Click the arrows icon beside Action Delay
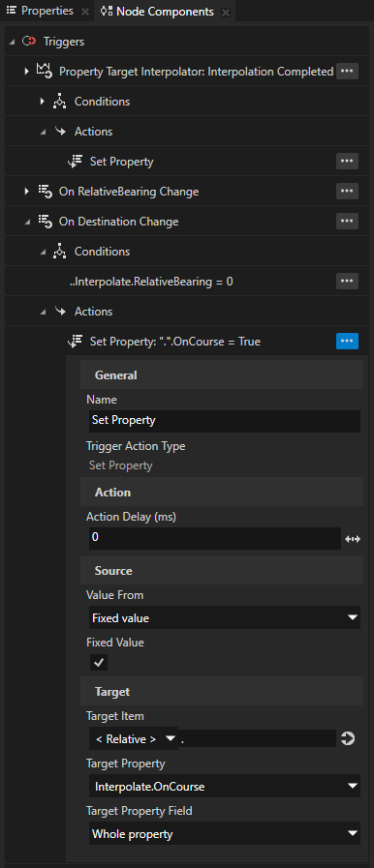374x868 pixels. pyautogui.click(x=353, y=539)
